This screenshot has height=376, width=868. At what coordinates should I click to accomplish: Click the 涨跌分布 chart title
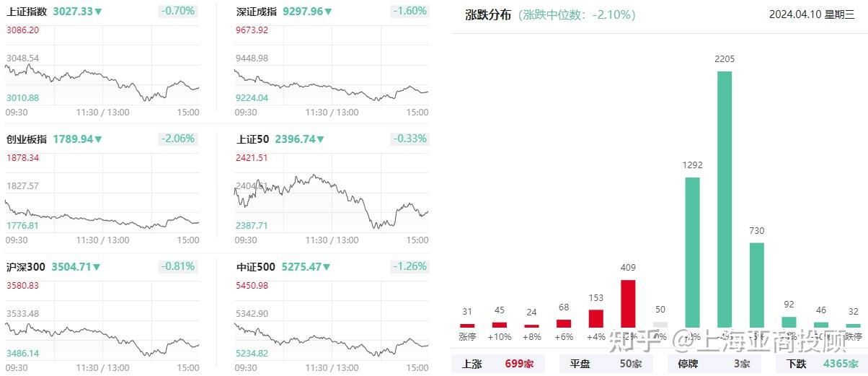point(488,14)
